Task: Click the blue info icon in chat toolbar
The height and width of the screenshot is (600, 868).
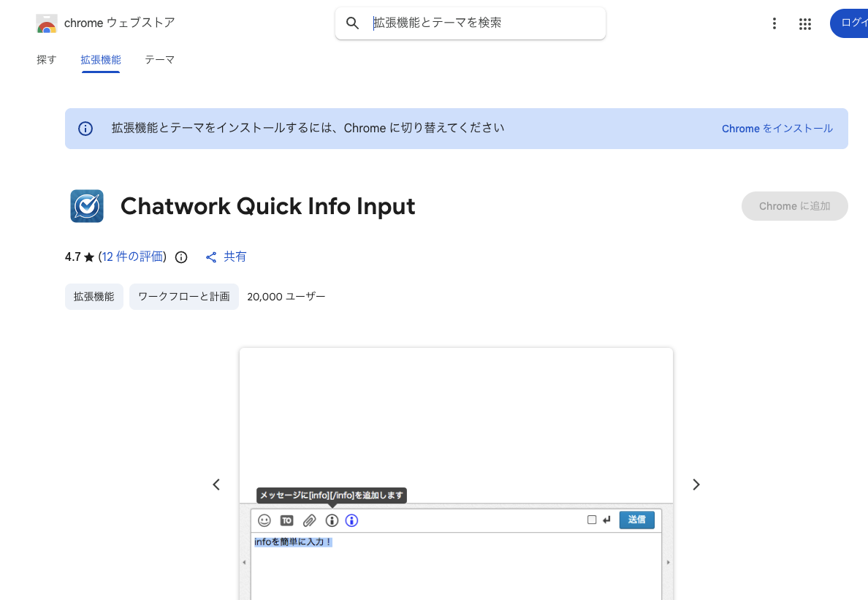Action: point(351,520)
